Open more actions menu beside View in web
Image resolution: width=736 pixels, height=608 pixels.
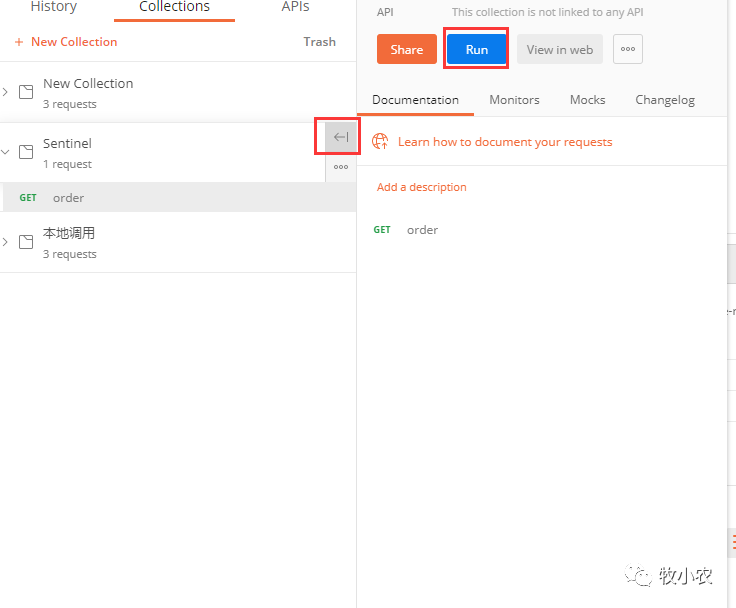(x=628, y=49)
